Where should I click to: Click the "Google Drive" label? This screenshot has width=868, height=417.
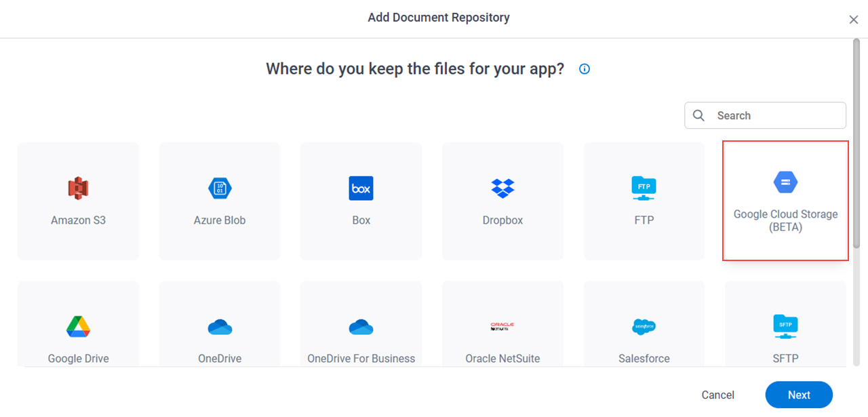(x=79, y=359)
